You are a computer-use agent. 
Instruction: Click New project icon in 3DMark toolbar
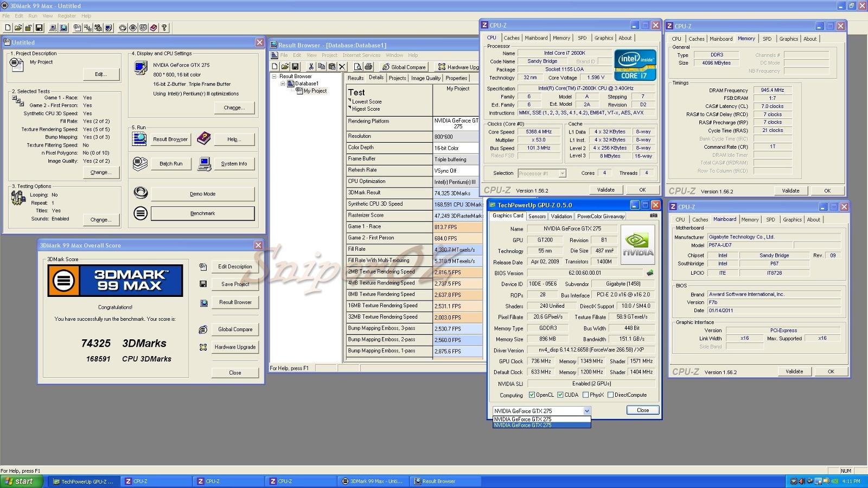click(8, 28)
